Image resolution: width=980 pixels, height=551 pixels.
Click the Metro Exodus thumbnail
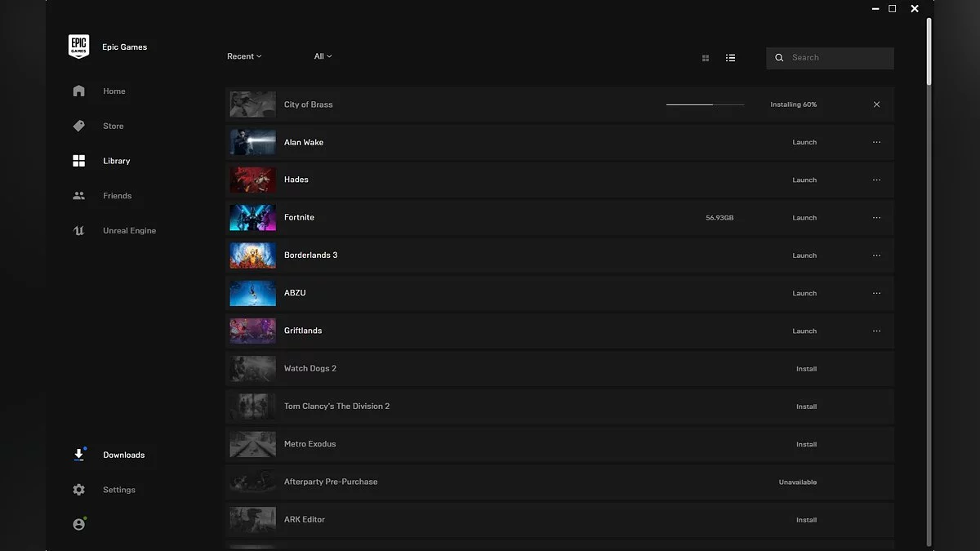point(252,444)
